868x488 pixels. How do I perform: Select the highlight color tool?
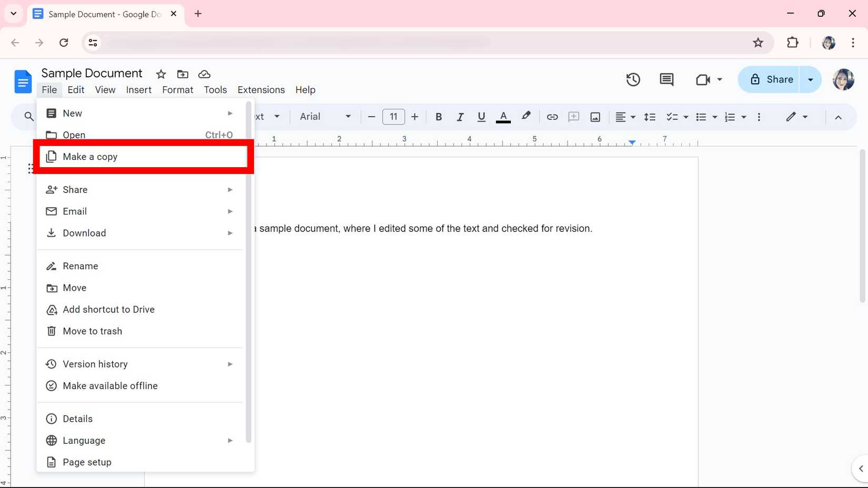pos(526,117)
